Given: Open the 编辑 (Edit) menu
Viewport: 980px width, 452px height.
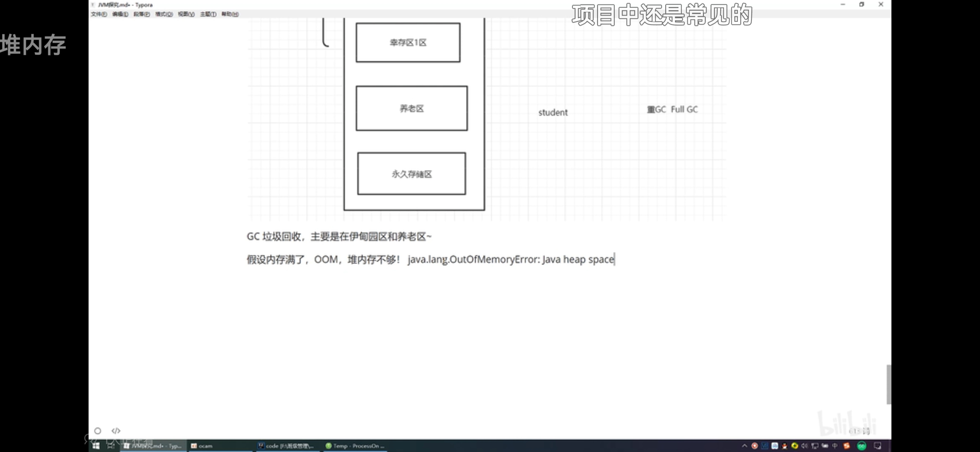Looking at the screenshot, I should tap(120, 14).
